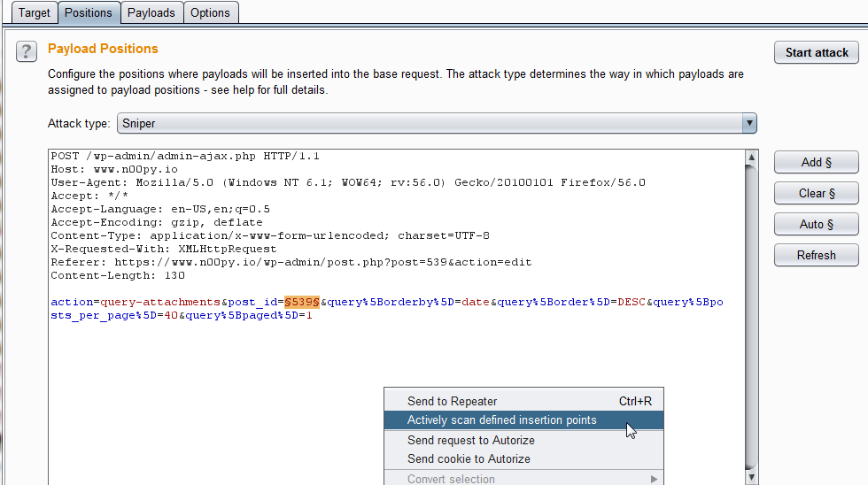Image resolution: width=868 pixels, height=485 pixels.
Task: Open the Payload Positions help icon
Action: point(26,51)
